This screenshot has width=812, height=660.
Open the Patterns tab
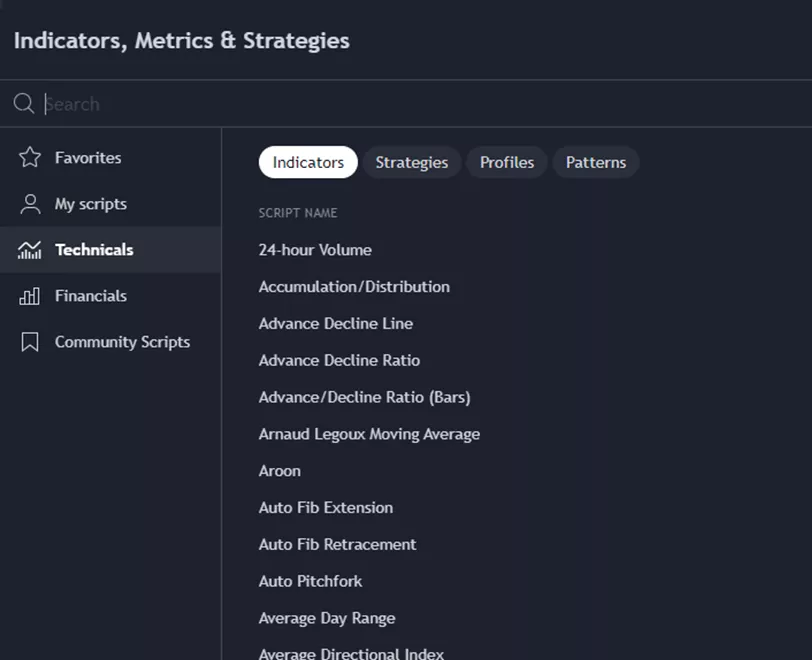tap(596, 162)
